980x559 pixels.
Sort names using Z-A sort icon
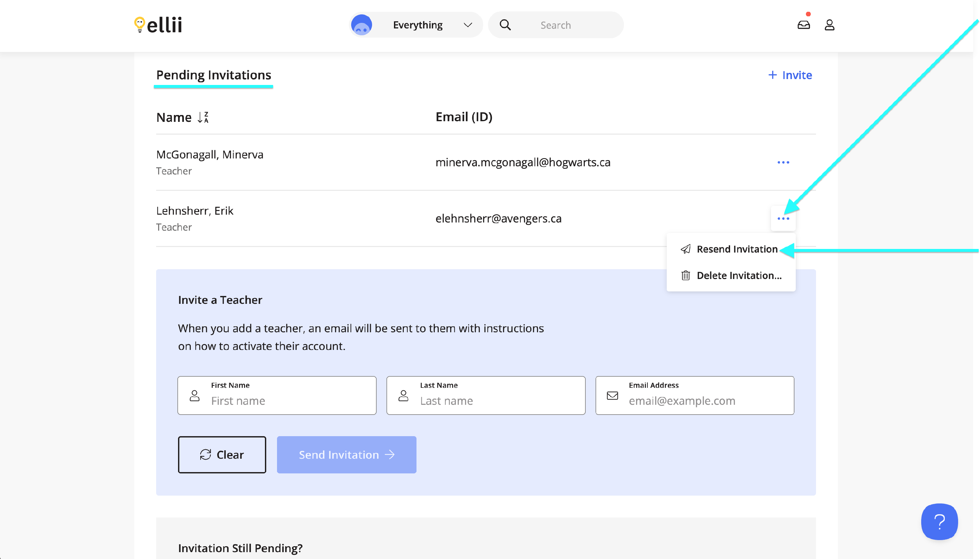(203, 117)
